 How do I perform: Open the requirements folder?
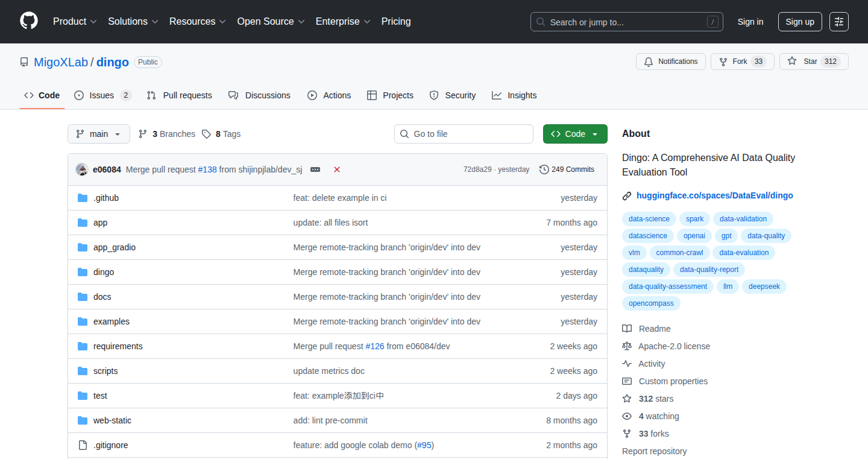point(118,346)
